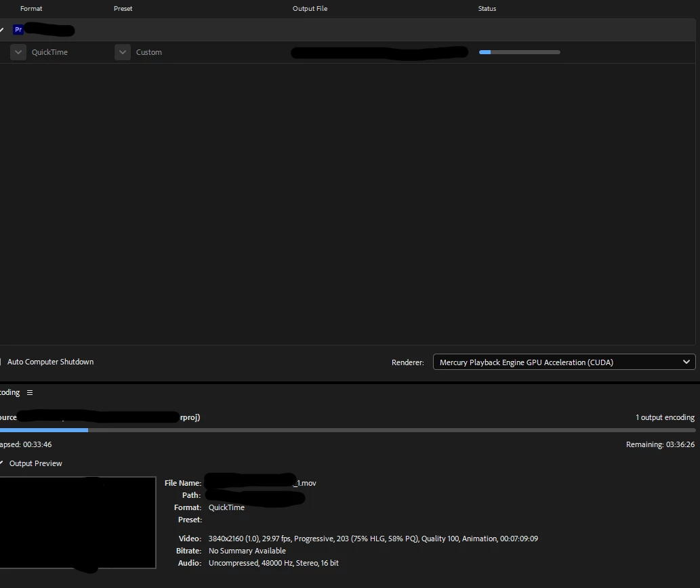Click the Format column header
Image resolution: width=700 pixels, height=588 pixels.
coord(31,9)
